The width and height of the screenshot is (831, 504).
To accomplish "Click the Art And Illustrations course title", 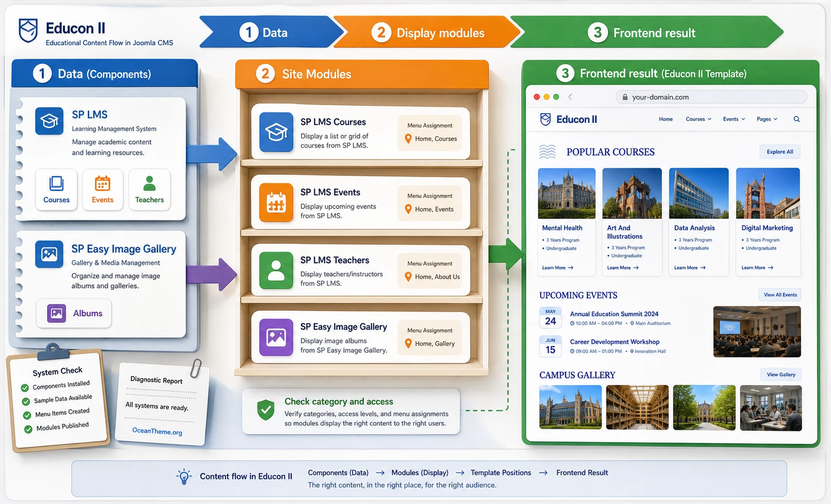I will [625, 232].
